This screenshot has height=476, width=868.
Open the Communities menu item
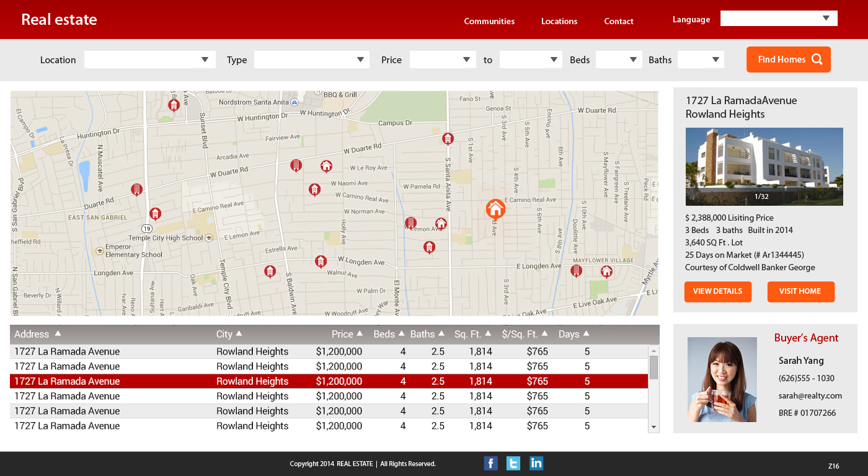pyautogui.click(x=489, y=21)
